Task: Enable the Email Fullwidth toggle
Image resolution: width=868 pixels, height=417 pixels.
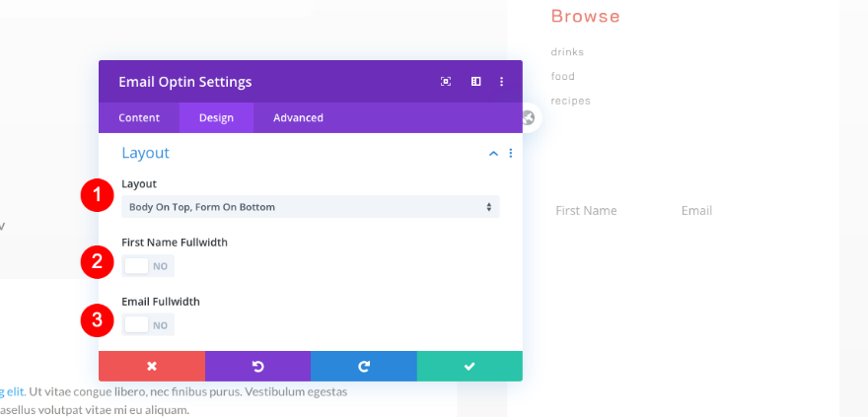Action: pyautogui.click(x=148, y=325)
